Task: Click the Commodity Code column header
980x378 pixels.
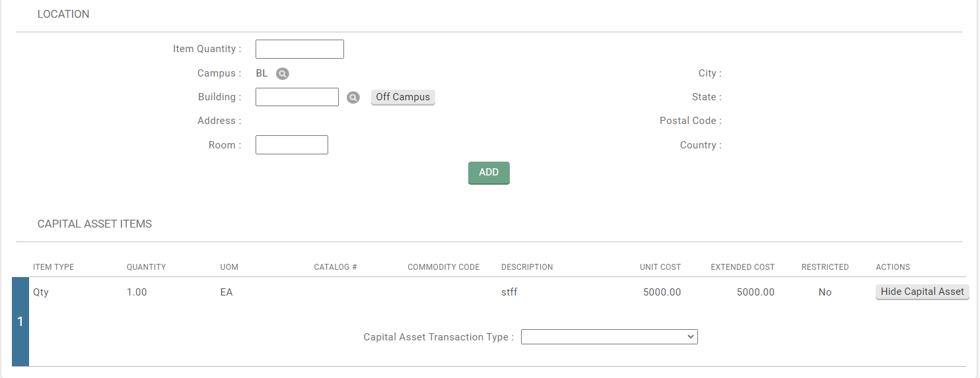Action: (443, 267)
